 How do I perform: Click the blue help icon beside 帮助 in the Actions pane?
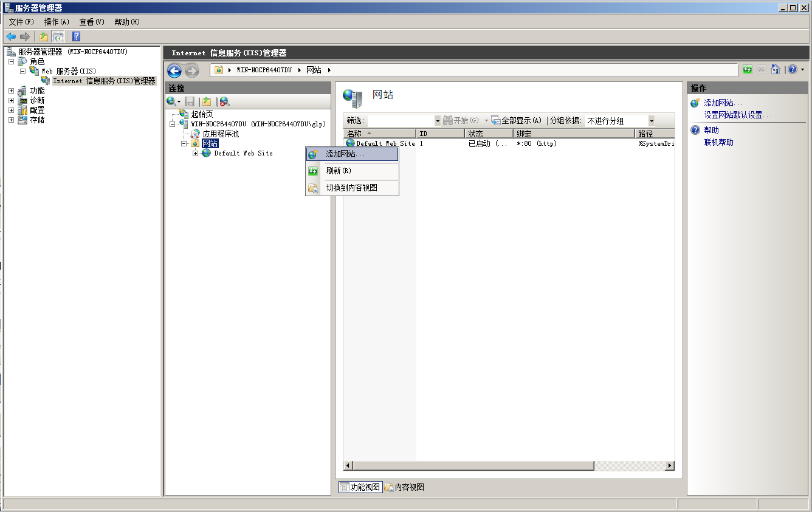695,130
